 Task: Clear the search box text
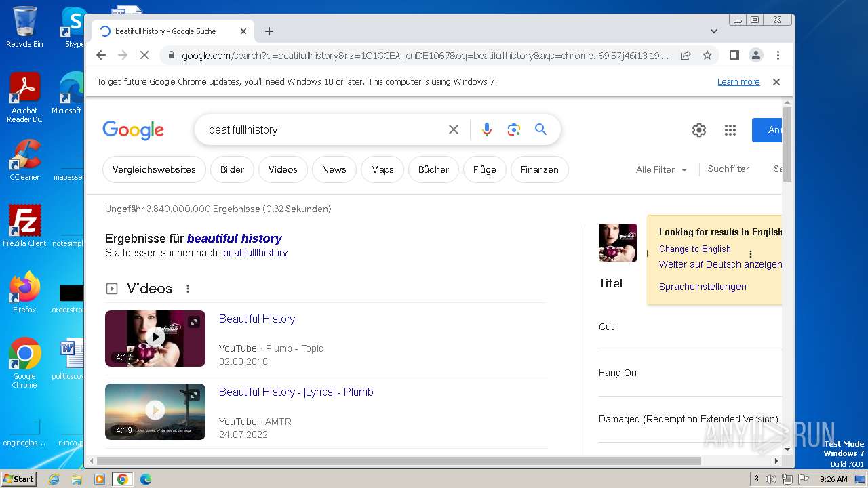pyautogui.click(x=454, y=129)
